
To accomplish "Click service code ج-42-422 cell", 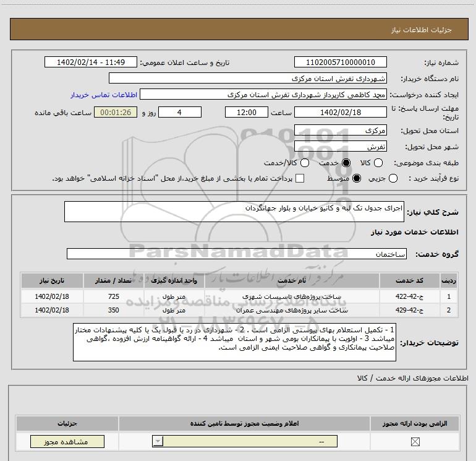I will (409, 296).
